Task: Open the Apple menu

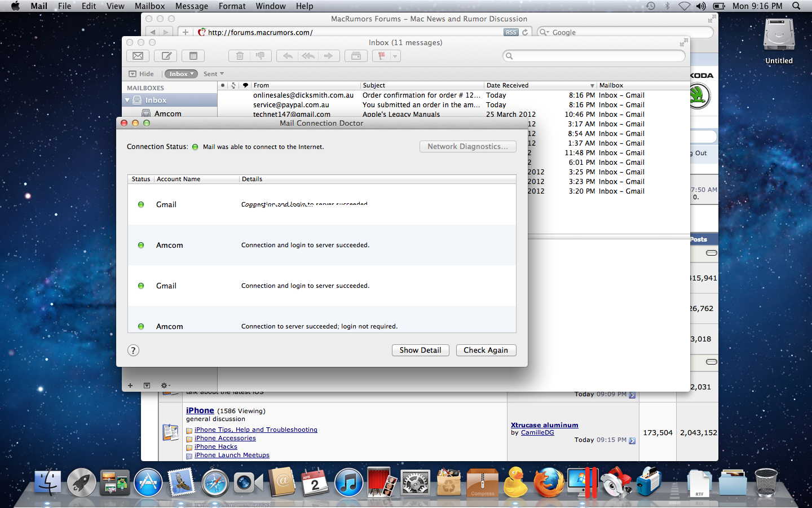Action: click(15, 6)
